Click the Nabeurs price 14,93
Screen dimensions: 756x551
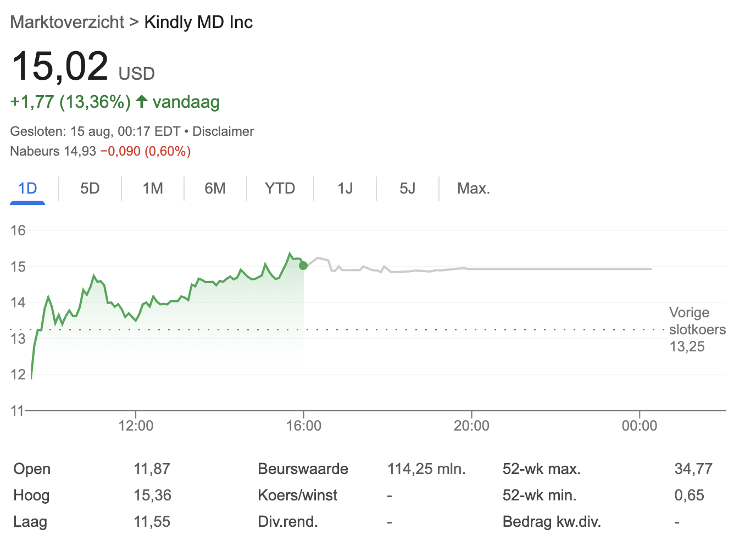80,151
